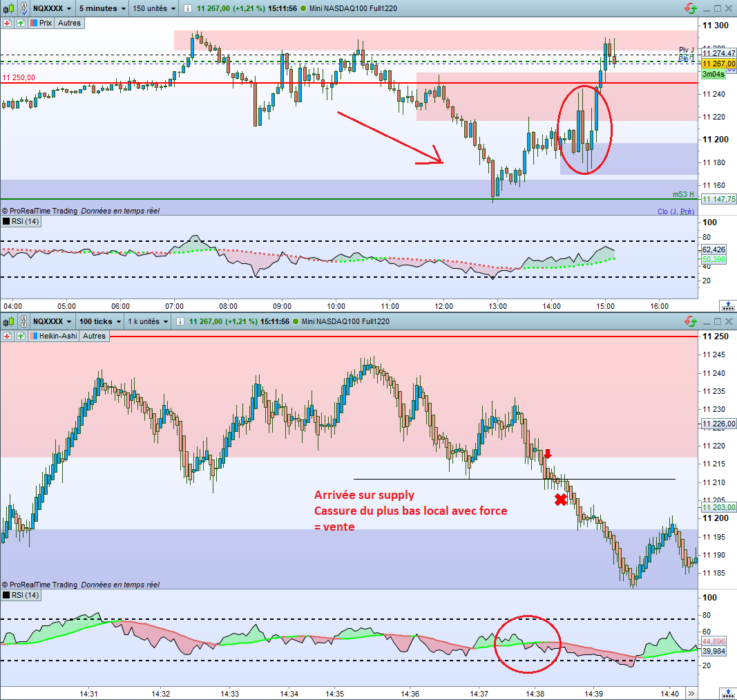Click the RSI (14) label of the bottom chart
The width and height of the screenshot is (737, 700).
click(x=21, y=595)
